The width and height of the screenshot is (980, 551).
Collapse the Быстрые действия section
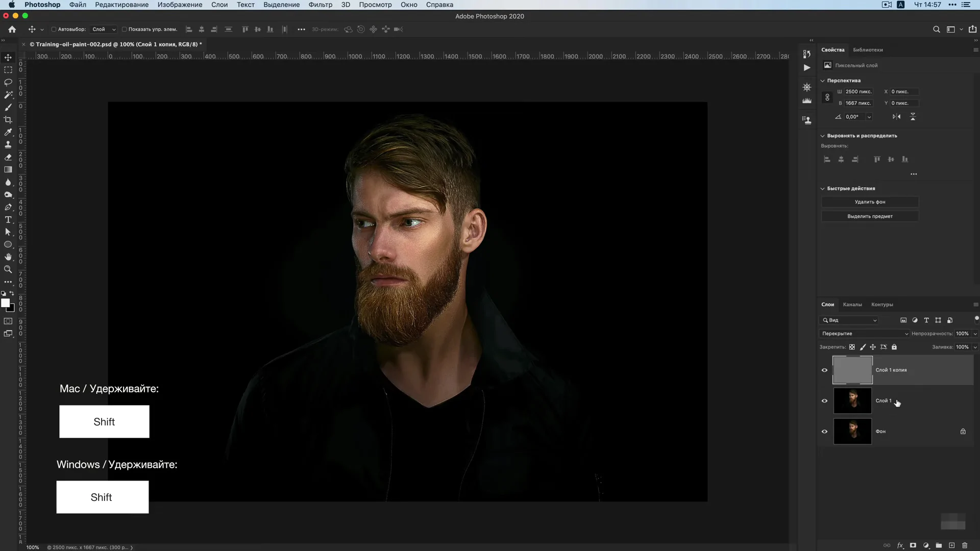[x=822, y=189]
